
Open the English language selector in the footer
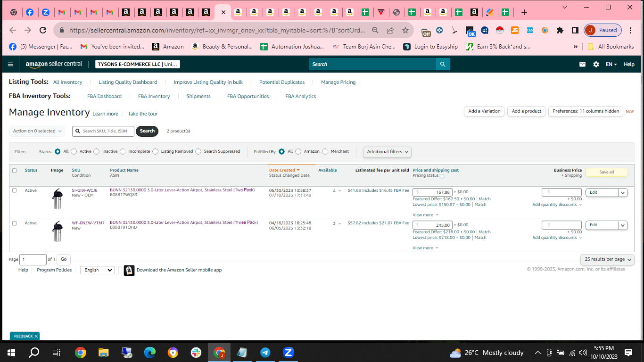(97, 270)
